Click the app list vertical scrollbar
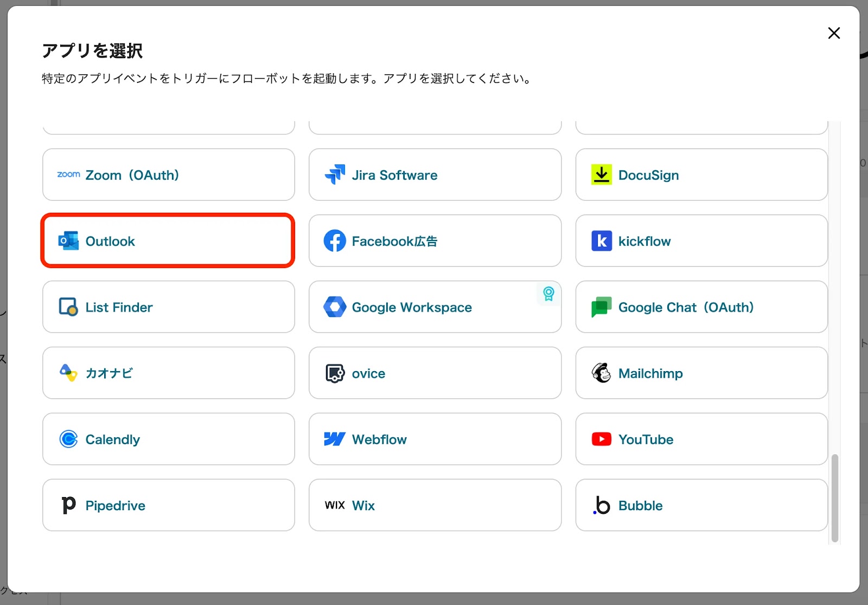 pos(835,498)
